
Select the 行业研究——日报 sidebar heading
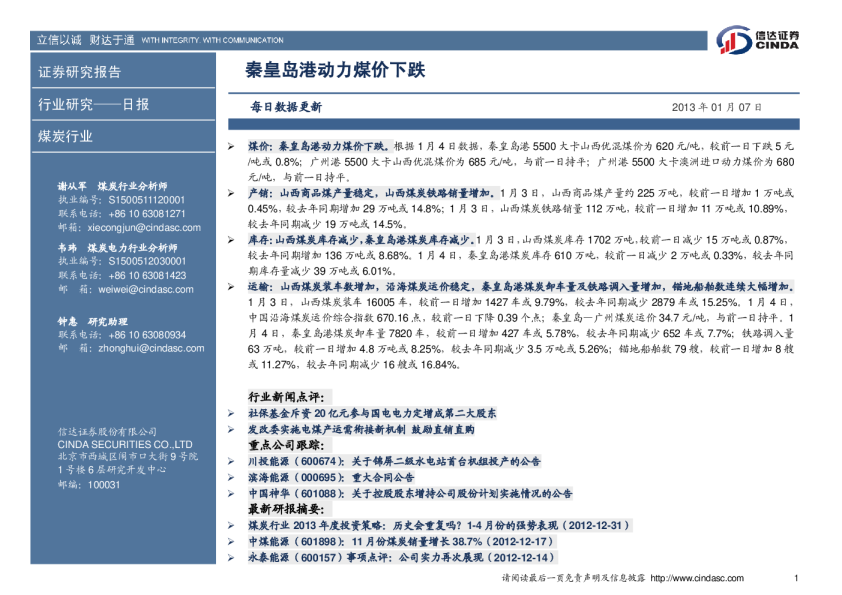[x=93, y=104]
